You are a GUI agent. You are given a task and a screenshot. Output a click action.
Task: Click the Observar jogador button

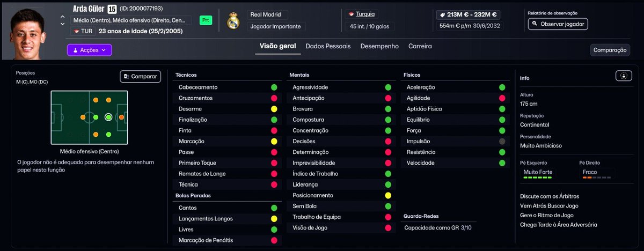558,24
